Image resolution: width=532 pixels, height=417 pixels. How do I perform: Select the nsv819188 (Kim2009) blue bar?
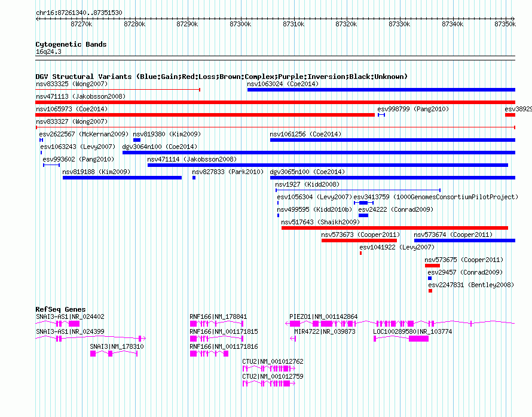122,178
